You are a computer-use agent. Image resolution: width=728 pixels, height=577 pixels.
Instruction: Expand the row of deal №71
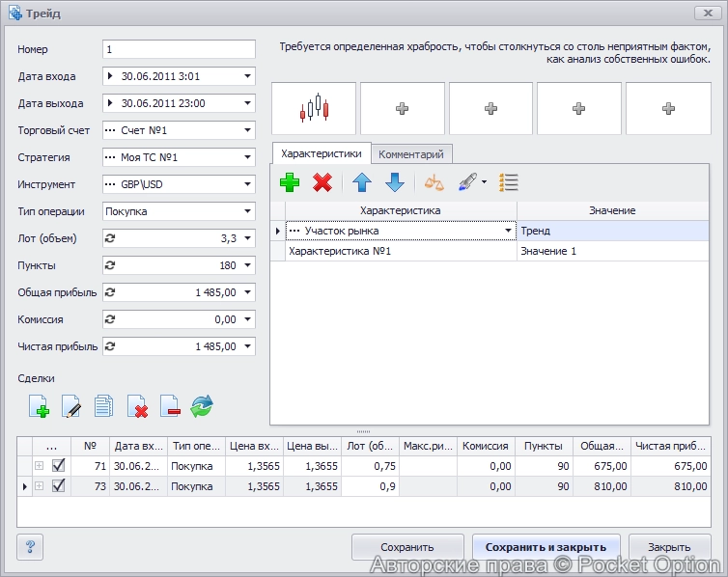pyautogui.click(x=40, y=466)
